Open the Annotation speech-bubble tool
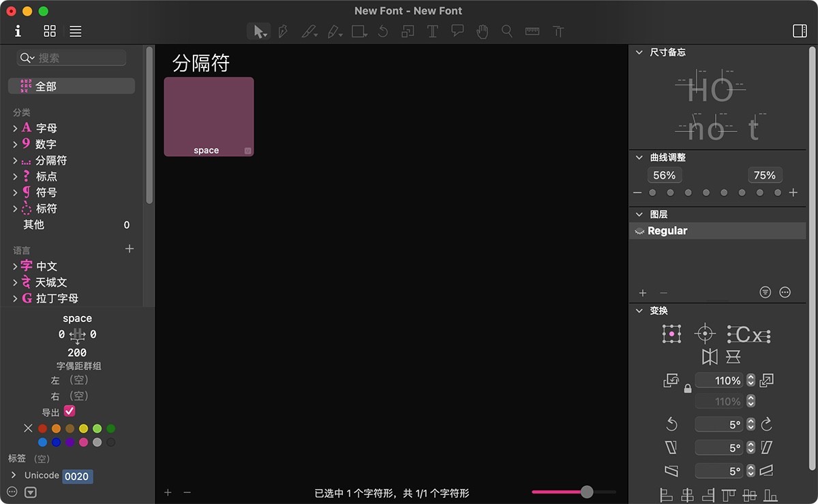The image size is (818, 504). tap(457, 31)
